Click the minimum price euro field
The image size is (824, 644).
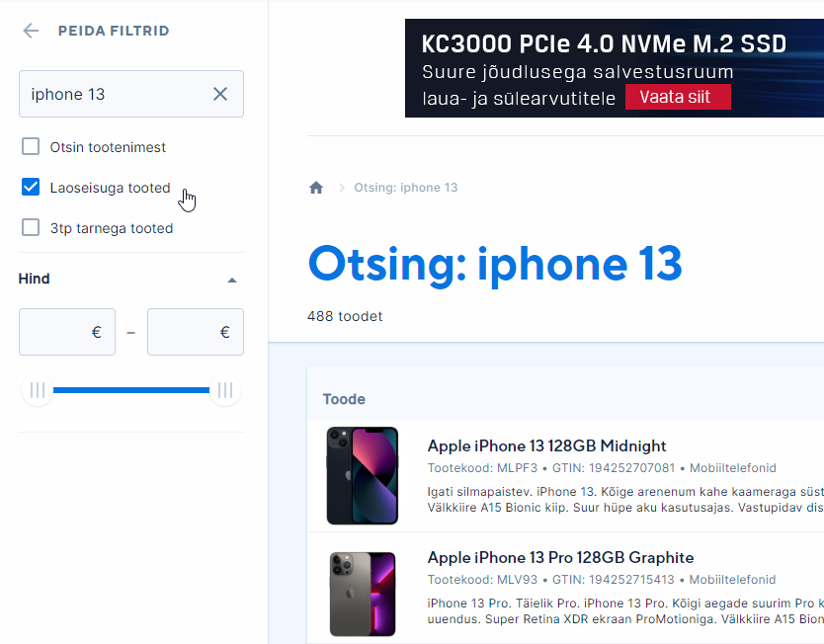(67, 332)
